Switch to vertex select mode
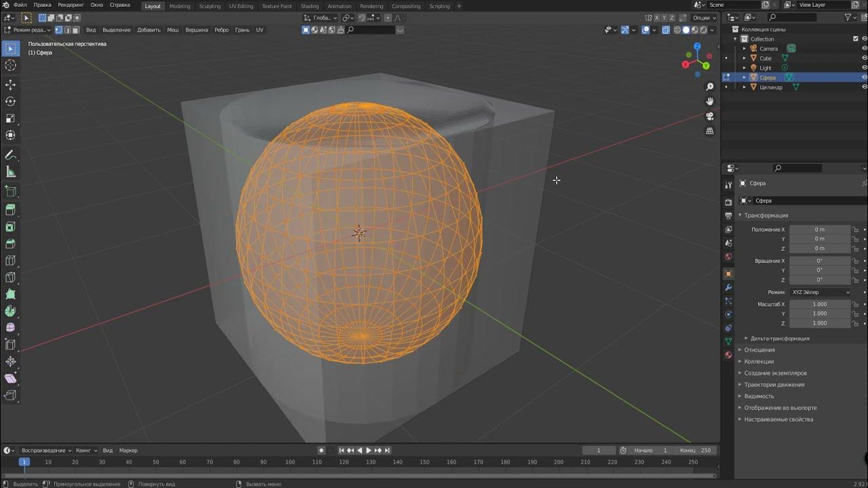868x488 pixels. tap(59, 30)
